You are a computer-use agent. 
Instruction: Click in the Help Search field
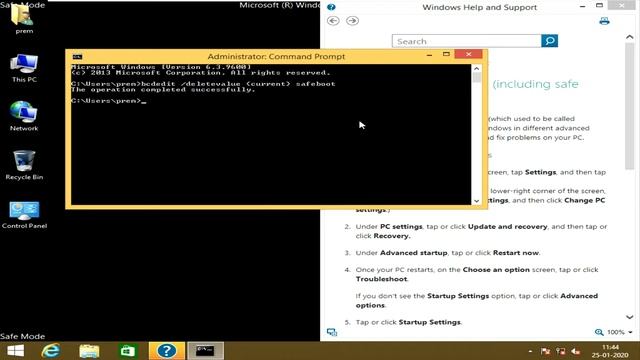pos(467,41)
